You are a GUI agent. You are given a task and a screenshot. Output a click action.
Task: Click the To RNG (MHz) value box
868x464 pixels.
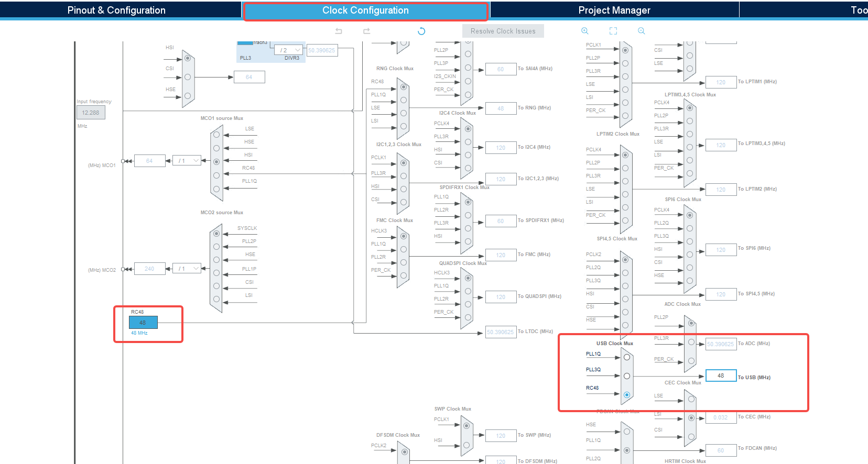pyautogui.click(x=501, y=108)
